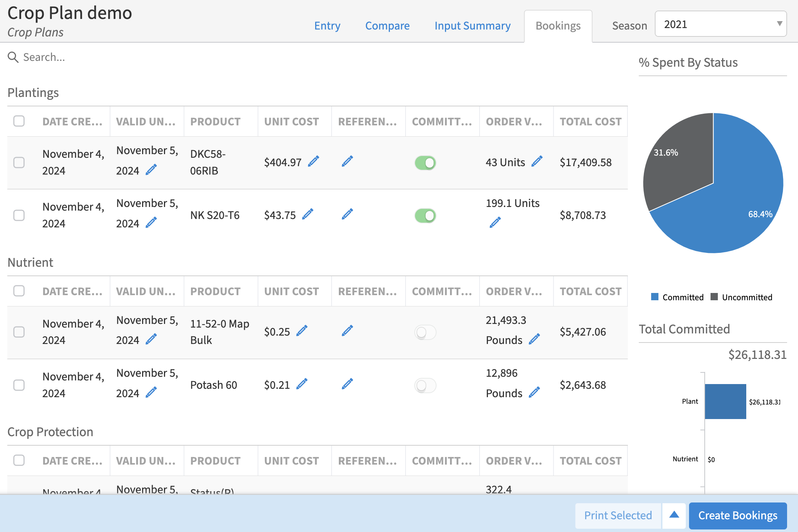Image resolution: width=798 pixels, height=532 pixels.
Task: Switch to the Input Summary tab
Action: click(472, 26)
